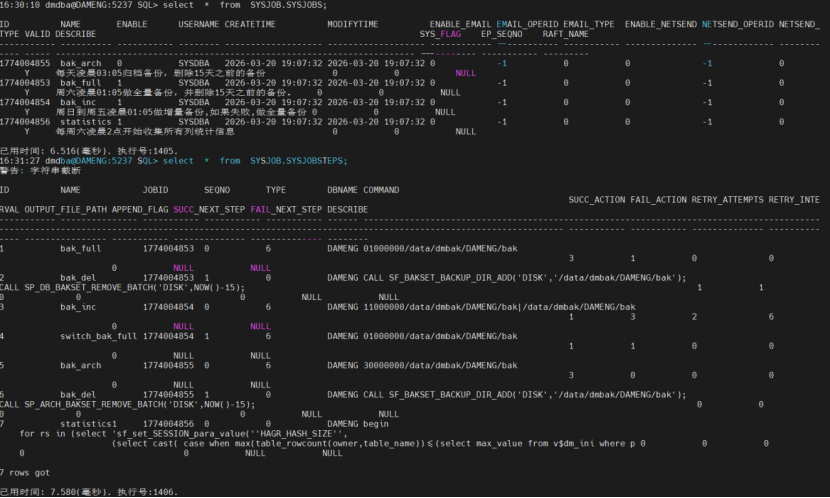Click the MODIFYTIME column header

click(x=353, y=24)
